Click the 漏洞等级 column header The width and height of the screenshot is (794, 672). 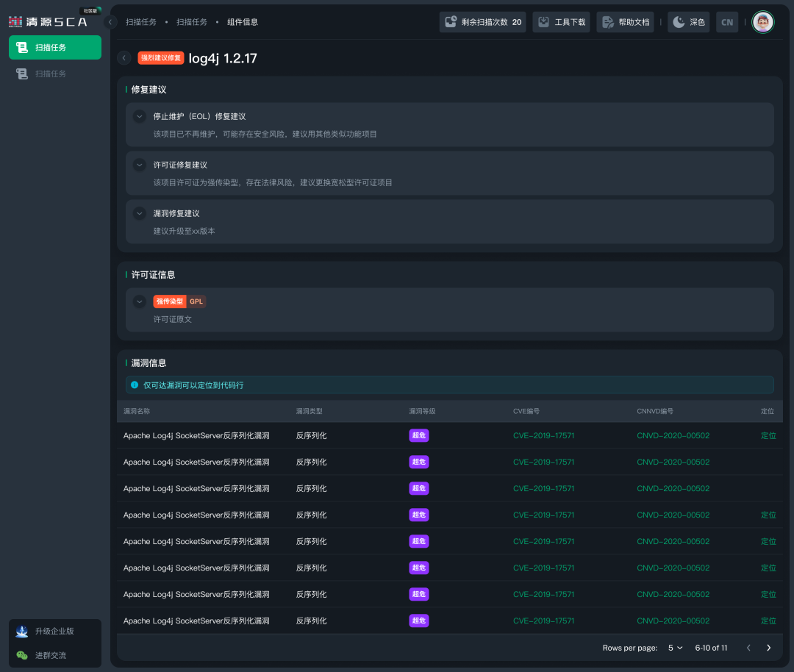(422, 411)
